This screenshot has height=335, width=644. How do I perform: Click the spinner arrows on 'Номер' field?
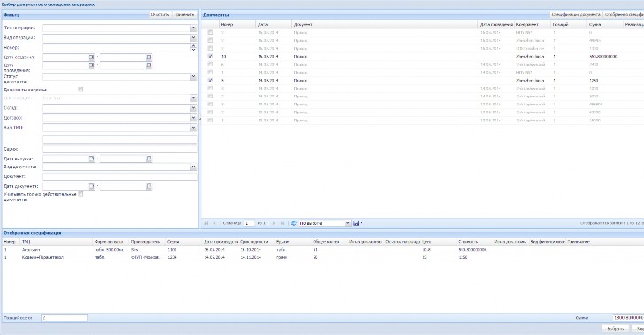click(x=193, y=48)
